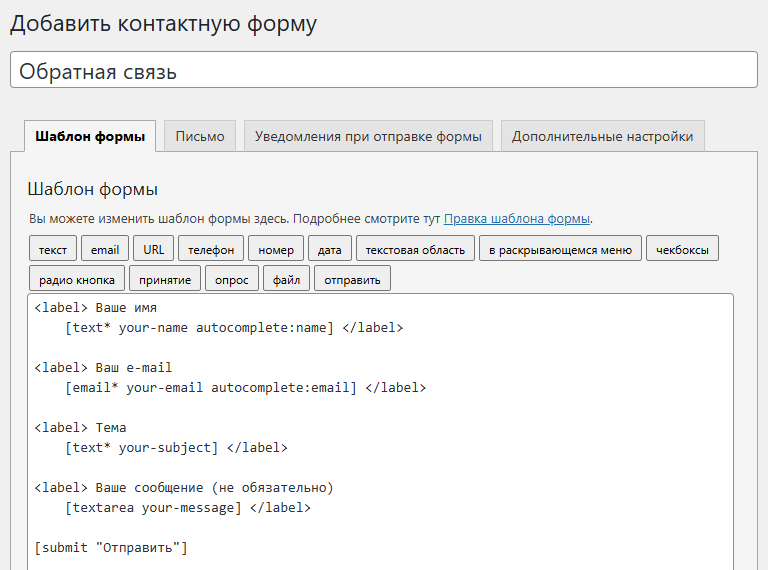Follow the 'Правка шаблона формы' link
This screenshot has height=570, width=768.
pos(517,219)
